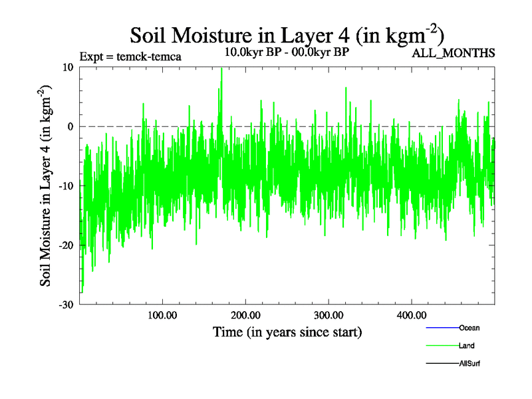Click the 200.00 x-axis tick label
This screenshot has height=399, width=532.
tap(245, 314)
